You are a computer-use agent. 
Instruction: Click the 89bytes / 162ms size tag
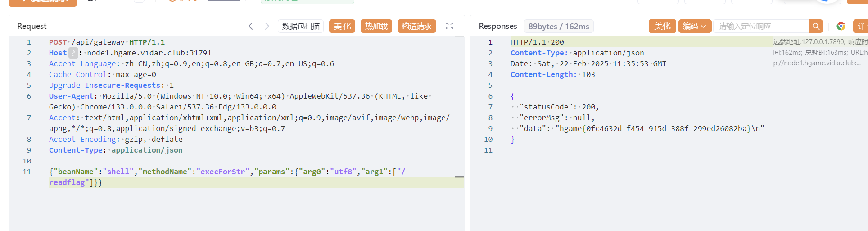pyautogui.click(x=559, y=26)
